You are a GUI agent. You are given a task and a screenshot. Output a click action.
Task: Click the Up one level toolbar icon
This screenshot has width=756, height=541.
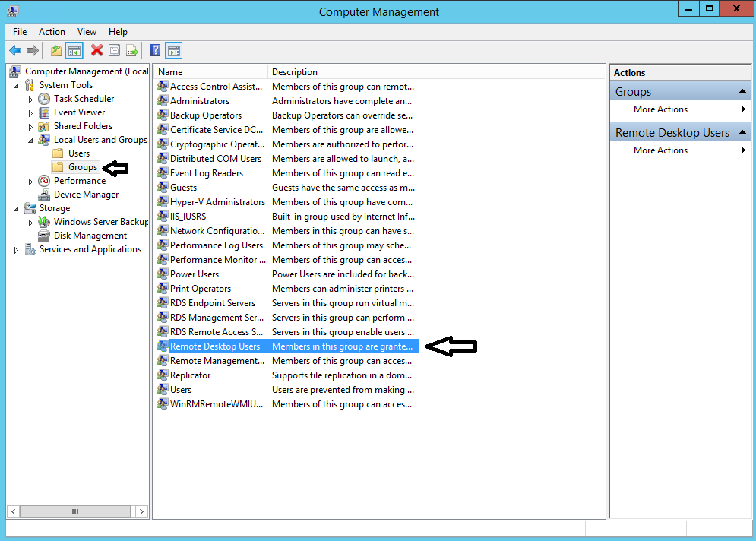pyautogui.click(x=56, y=50)
